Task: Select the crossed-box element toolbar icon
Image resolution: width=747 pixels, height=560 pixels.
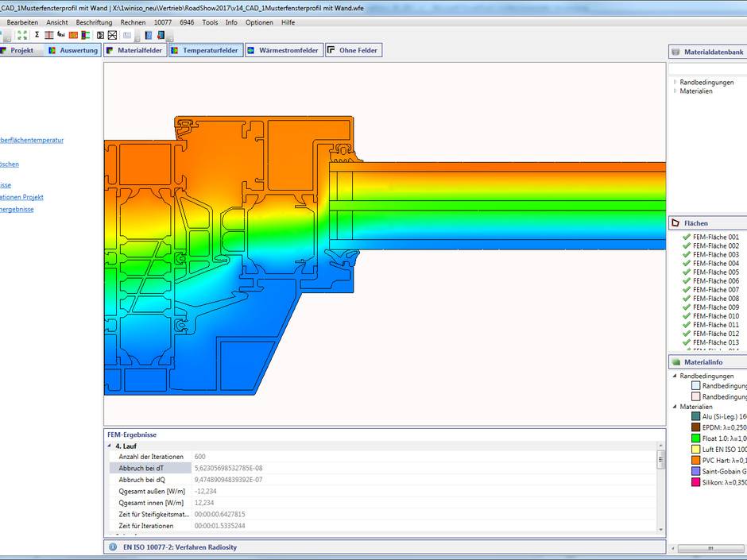Action: (112, 35)
